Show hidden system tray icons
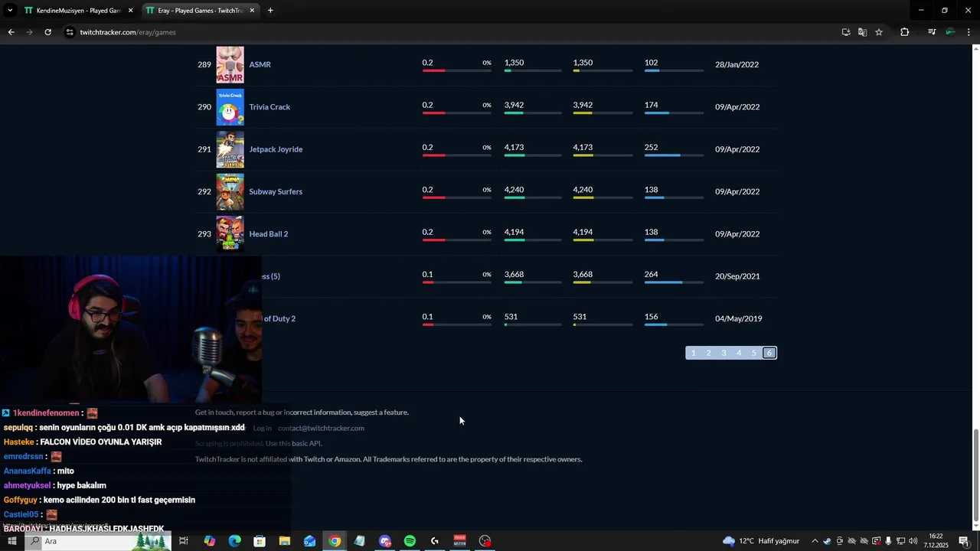 coord(815,541)
